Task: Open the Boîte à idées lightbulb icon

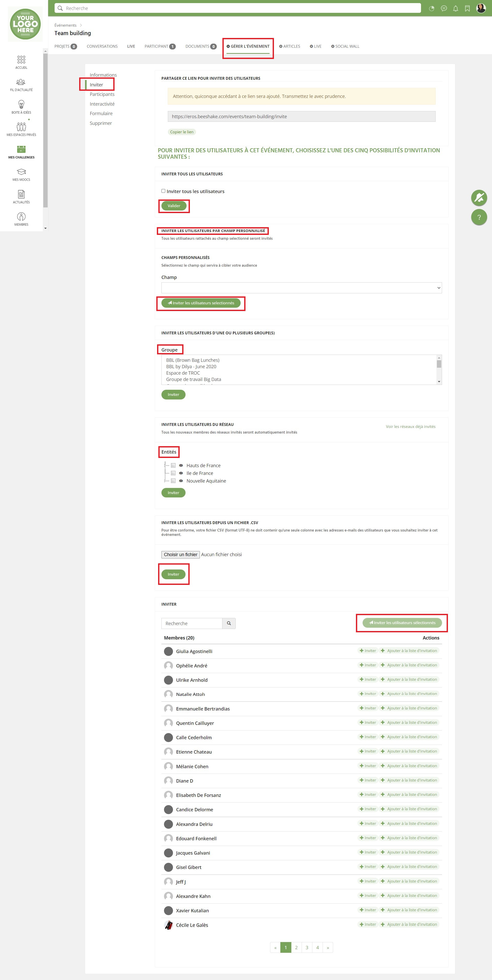Action: click(21, 104)
